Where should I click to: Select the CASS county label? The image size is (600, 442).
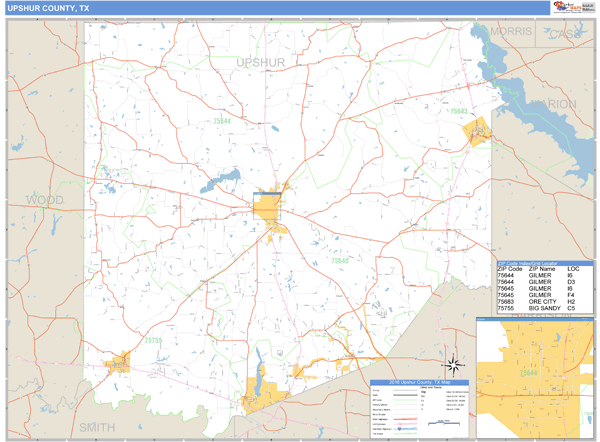(x=565, y=34)
